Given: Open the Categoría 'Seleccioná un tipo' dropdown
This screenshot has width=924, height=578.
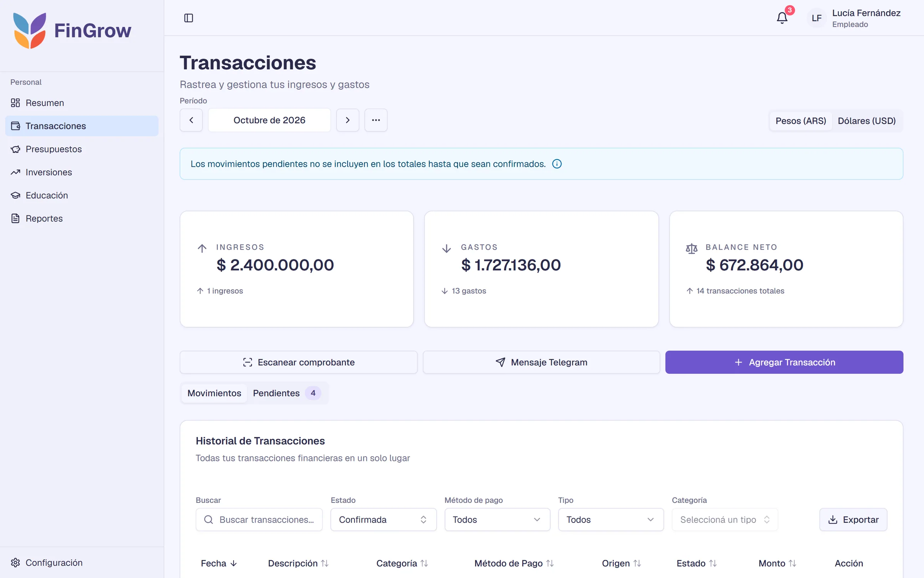Looking at the screenshot, I should [725, 519].
